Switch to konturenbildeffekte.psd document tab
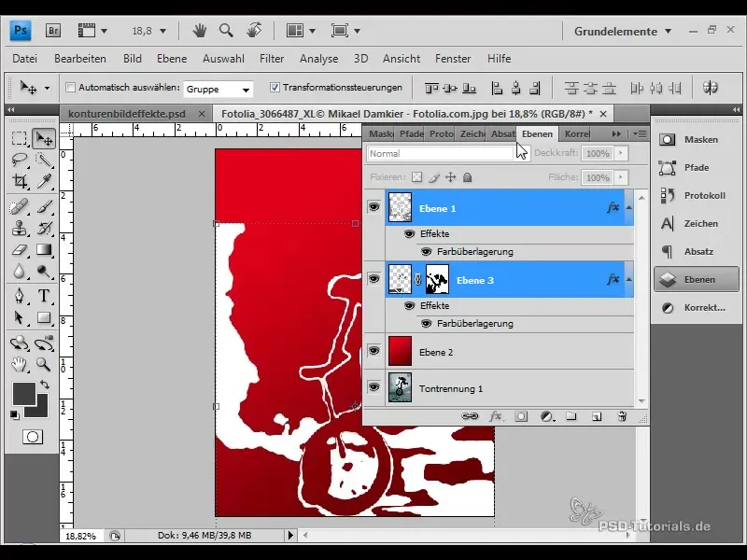 [127, 114]
